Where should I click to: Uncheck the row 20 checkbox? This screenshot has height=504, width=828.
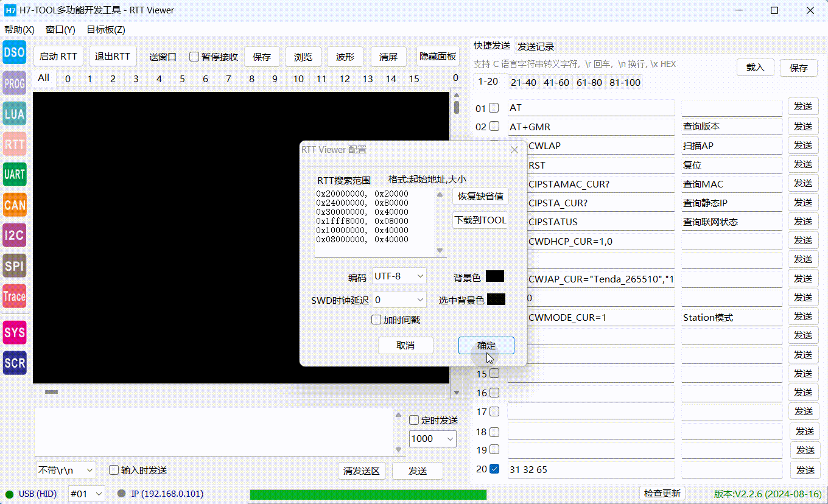[494, 469]
